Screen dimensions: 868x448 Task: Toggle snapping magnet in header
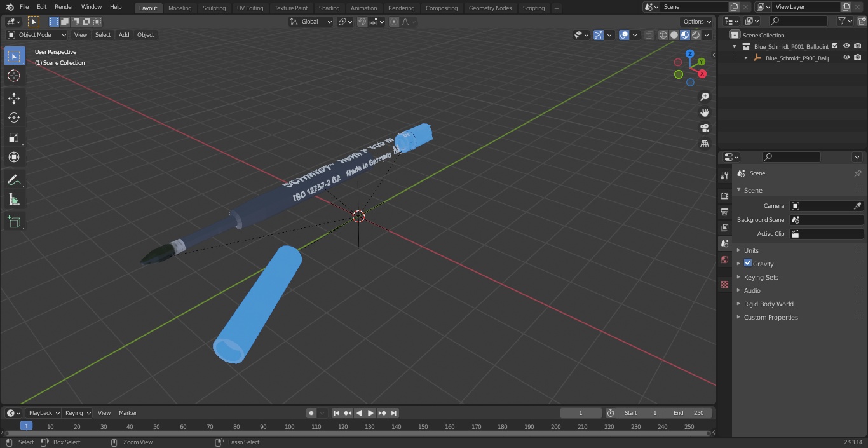click(x=362, y=22)
